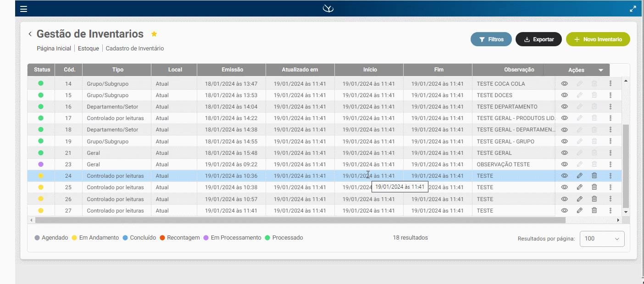
Task: Click the fullscreen expand icon
Action: tap(633, 9)
